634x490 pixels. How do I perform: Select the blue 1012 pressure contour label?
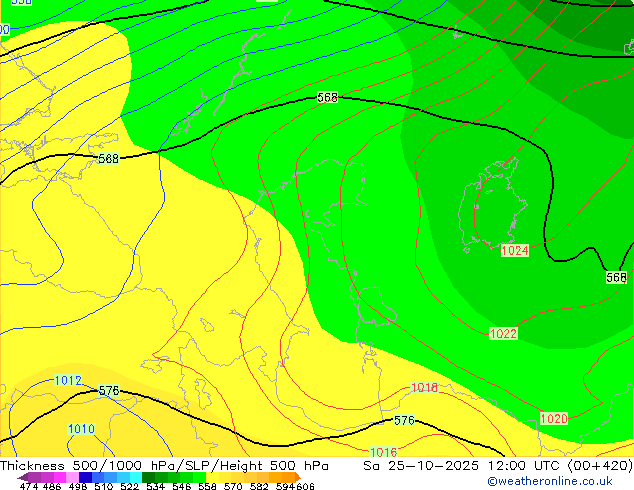[68, 380]
